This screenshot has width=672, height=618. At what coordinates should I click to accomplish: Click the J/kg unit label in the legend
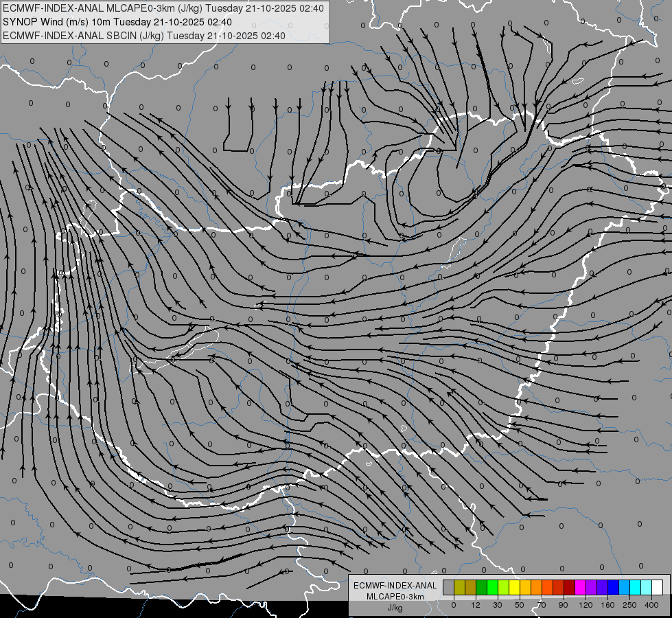(395, 608)
